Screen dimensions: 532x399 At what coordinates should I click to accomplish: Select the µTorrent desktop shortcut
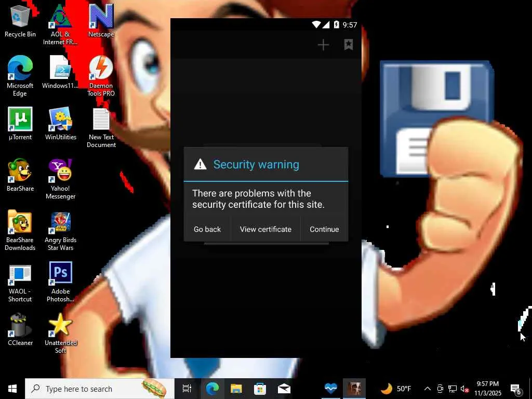click(20, 124)
